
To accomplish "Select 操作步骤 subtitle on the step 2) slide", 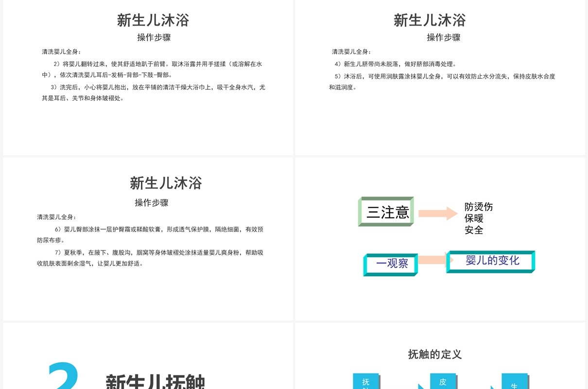I will pyautogui.click(x=154, y=37).
